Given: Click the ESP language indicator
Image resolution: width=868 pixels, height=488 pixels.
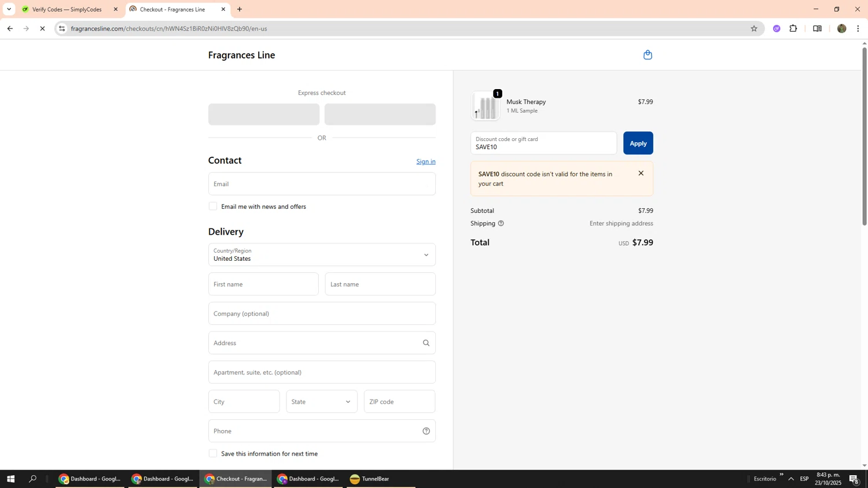Looking at the screenshot, I should (x=804, y=479).
